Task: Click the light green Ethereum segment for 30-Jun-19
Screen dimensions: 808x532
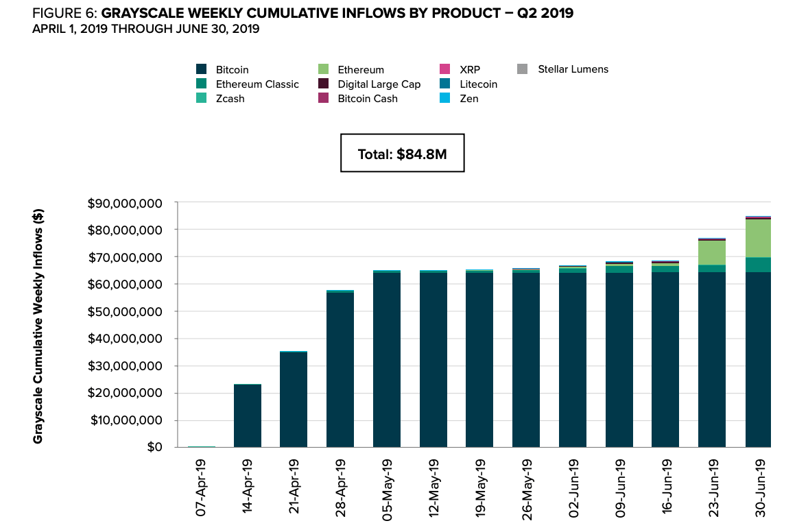Action: click(x=759, y=239)
